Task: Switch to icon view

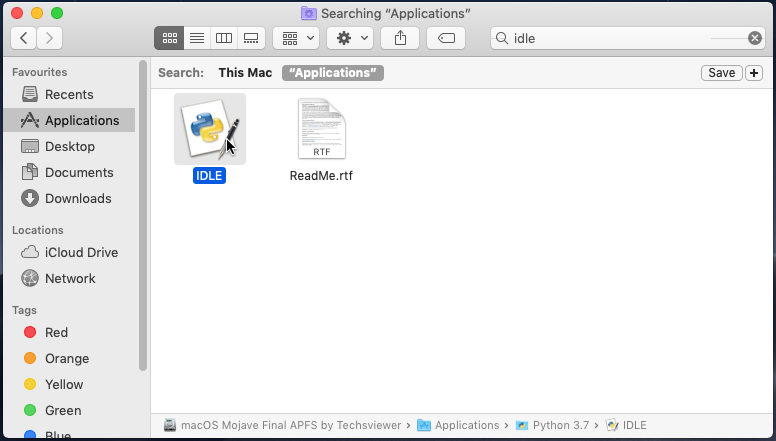Action: tap(169, 38)
